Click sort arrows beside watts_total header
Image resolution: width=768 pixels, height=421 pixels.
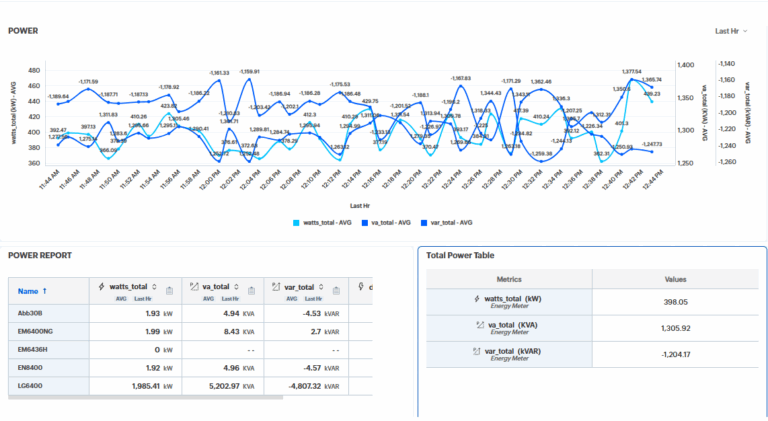coord(152,287)
